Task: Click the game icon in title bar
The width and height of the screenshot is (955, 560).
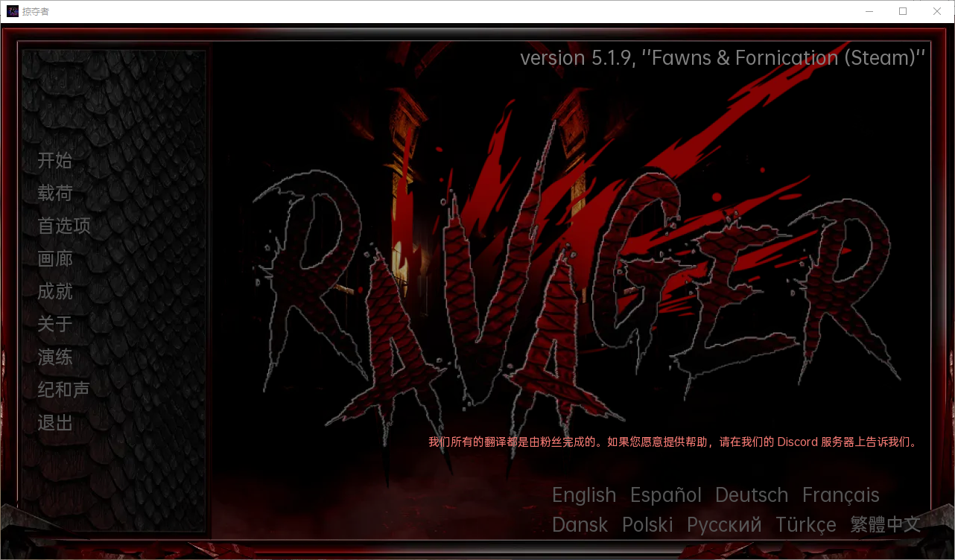Action: tap(13, 11)
